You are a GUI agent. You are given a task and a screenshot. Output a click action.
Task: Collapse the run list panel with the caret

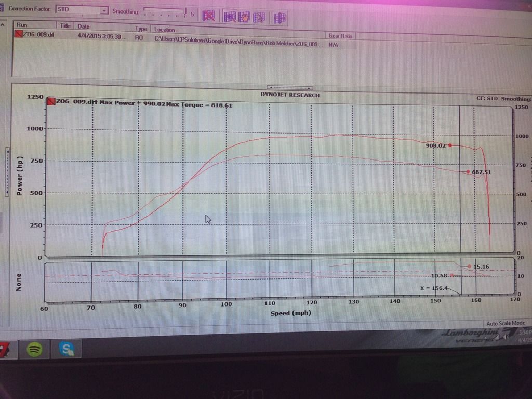pos(3,24)
